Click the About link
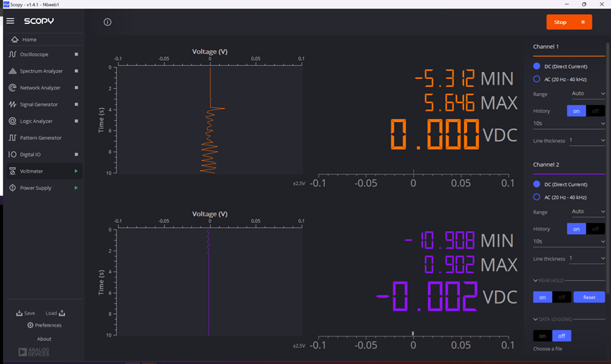This screenshot has height=364, width=611. (44, 339)
